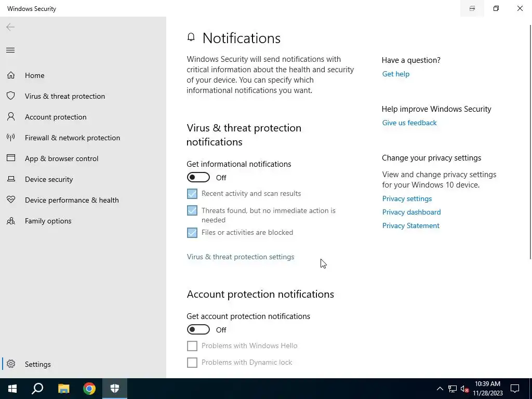532x399 pixels.
Task: Click the taskbar clock showing 10:39 AM
Action: click(487, 389)
